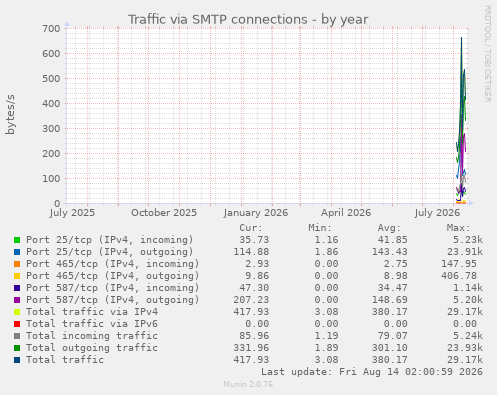
Task: Click the green Port 25/tcp incoming swatch
Action: pyautogui.click(x=17, y=240)
